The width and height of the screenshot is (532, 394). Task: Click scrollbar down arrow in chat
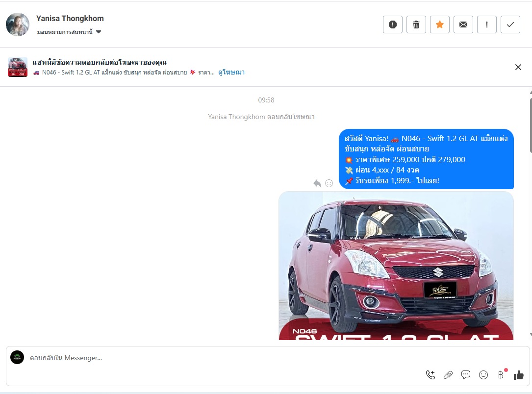click(x=531, y=334)
